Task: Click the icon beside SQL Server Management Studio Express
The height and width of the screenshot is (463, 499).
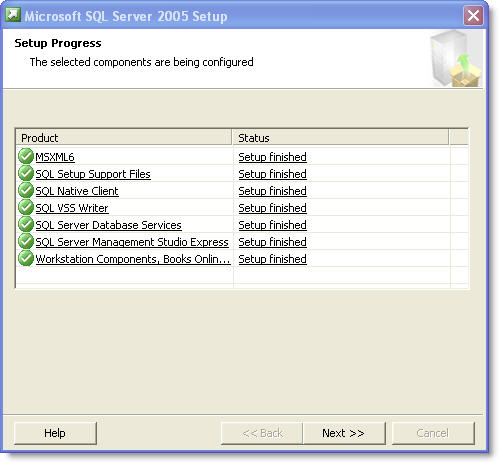Action: point(26,241)
